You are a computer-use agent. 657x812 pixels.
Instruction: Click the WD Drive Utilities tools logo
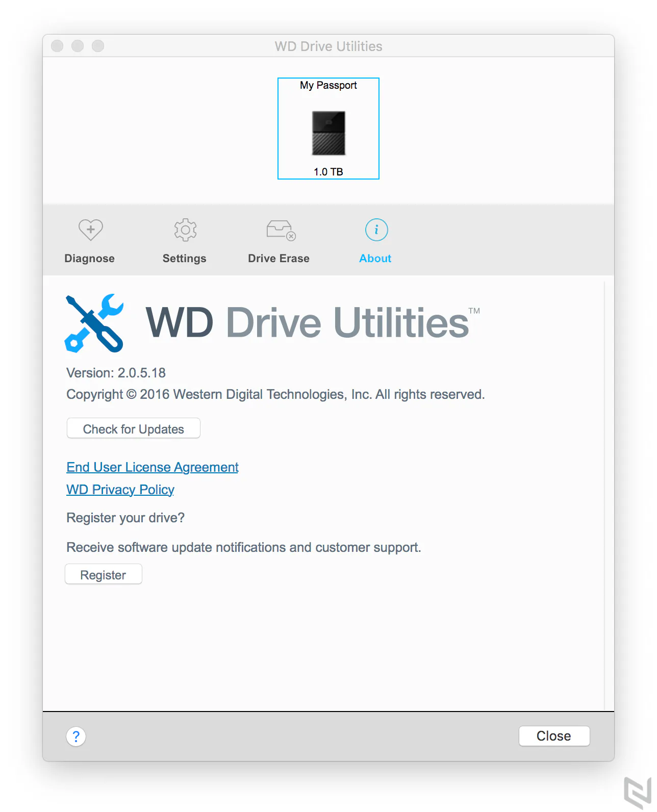click(x=94, y=323)
